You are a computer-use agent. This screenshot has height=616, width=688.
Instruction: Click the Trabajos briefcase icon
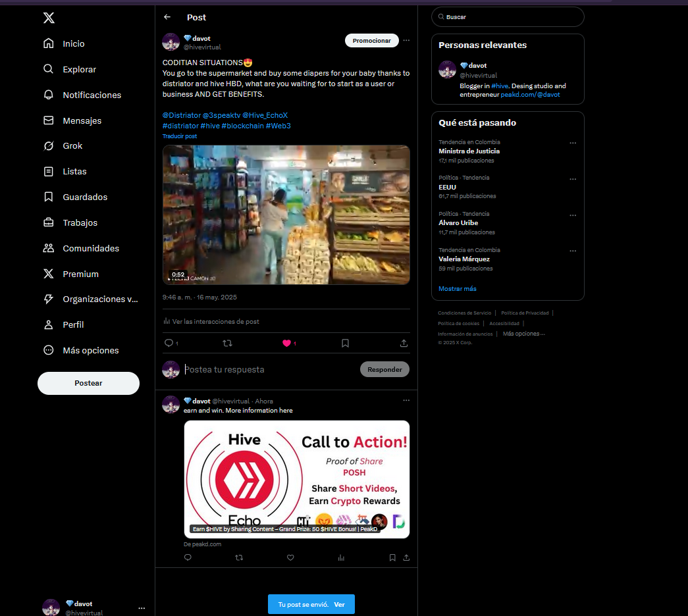point(49,222)
